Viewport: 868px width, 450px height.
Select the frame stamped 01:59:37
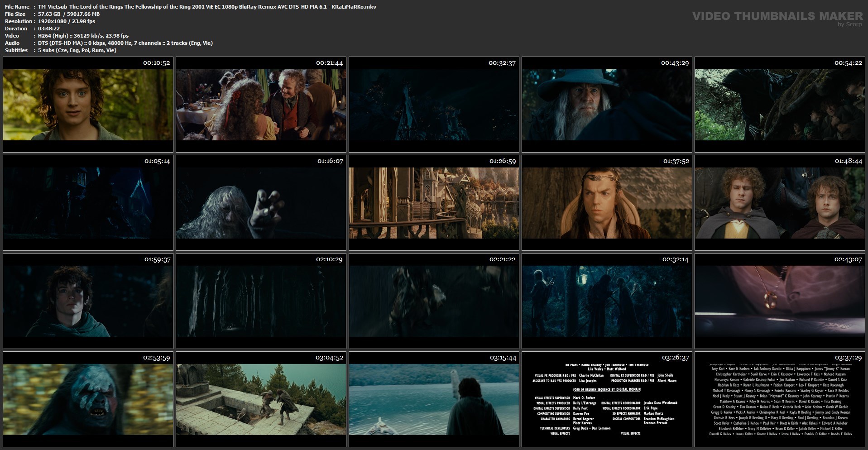point(88,301)
